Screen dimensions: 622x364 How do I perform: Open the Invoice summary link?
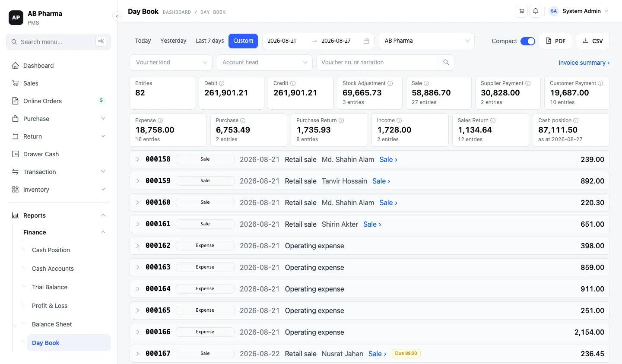coord(584,63)
